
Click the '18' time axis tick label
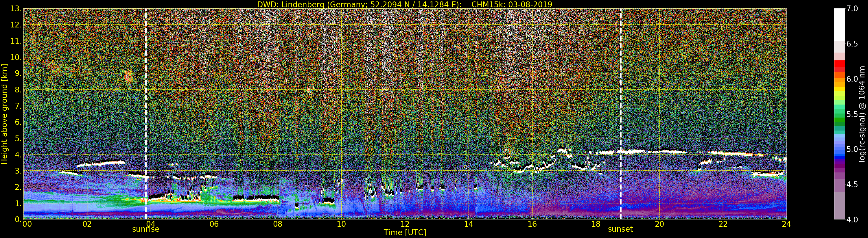(596, 224)
